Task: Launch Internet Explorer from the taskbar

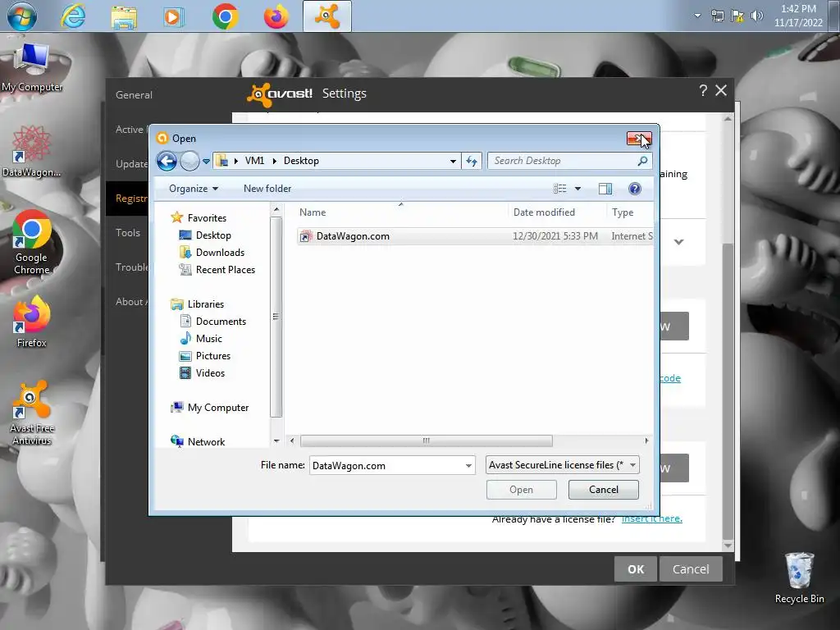Action: click(x=73, y=16)
